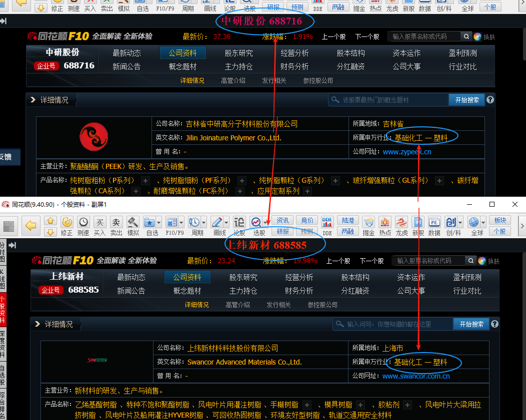Open the 论股 toolbar icon
The width and height of the screenshot is (526, 420).
coord(239,222)
